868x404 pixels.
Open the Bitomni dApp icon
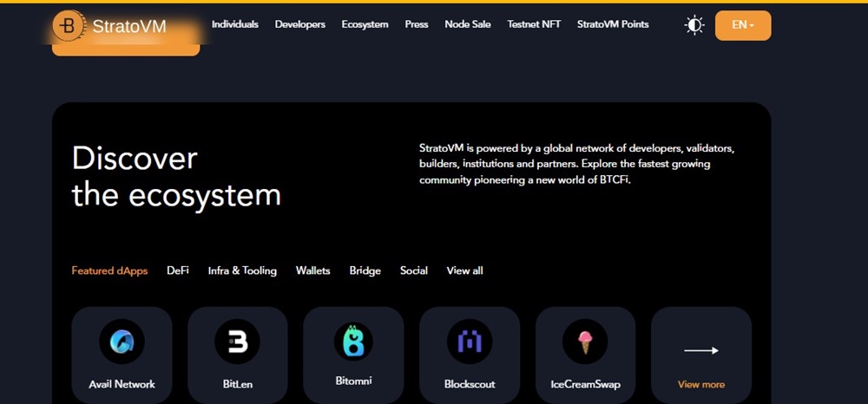[x=352, y=342]
